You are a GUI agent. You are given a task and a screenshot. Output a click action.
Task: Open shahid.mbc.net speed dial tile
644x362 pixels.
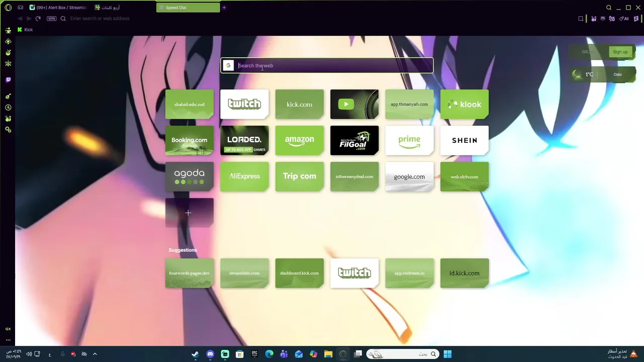(x=189, y=104)
